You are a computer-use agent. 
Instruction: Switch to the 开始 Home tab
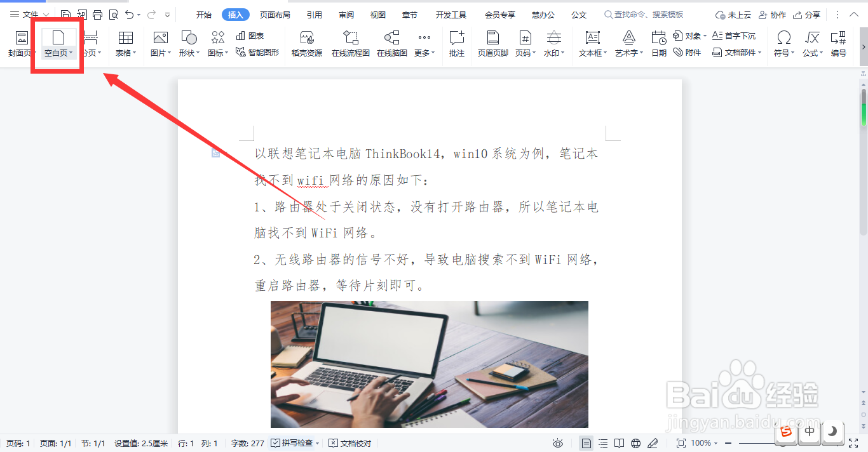204,15
